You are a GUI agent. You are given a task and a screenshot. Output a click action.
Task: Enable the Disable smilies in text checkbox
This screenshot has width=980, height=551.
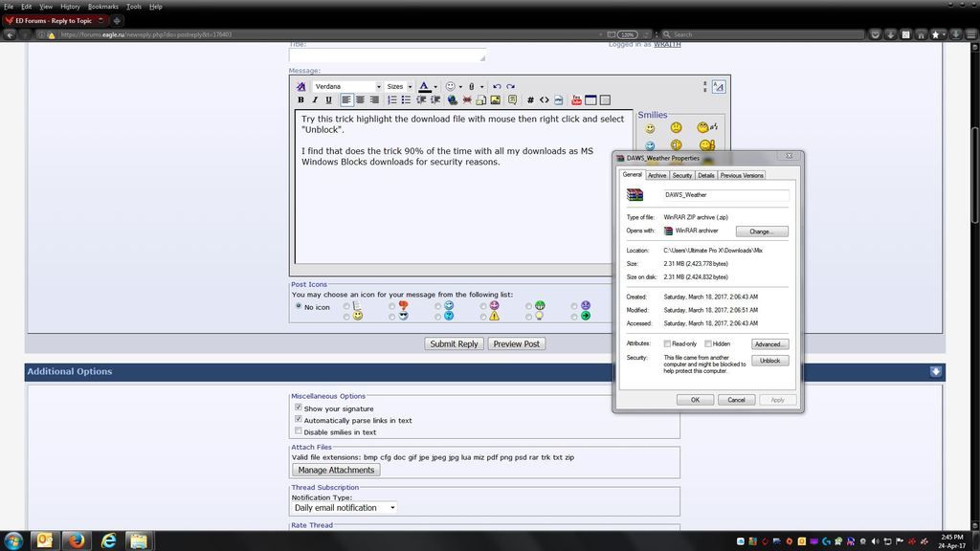pyautogui.click(x=298, y=431)
